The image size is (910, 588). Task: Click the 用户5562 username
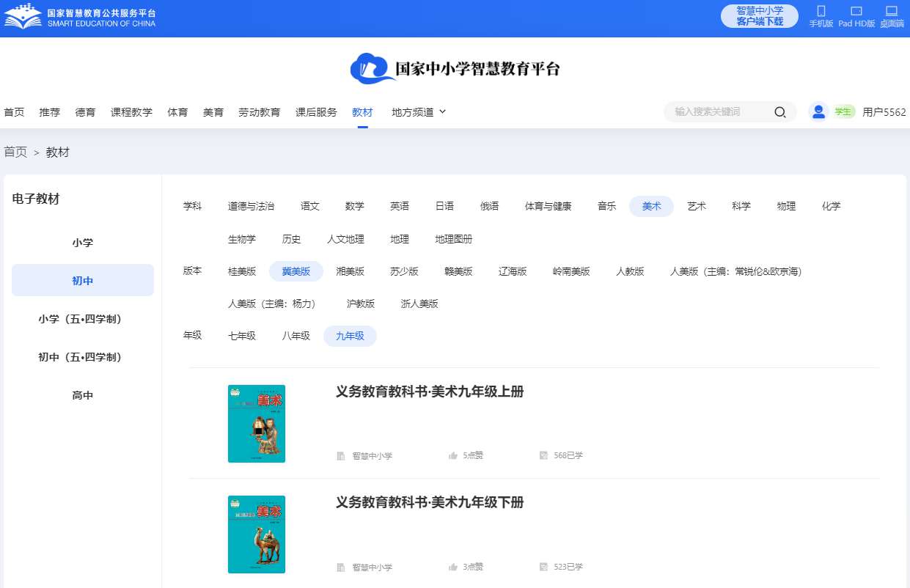[884, 112]
